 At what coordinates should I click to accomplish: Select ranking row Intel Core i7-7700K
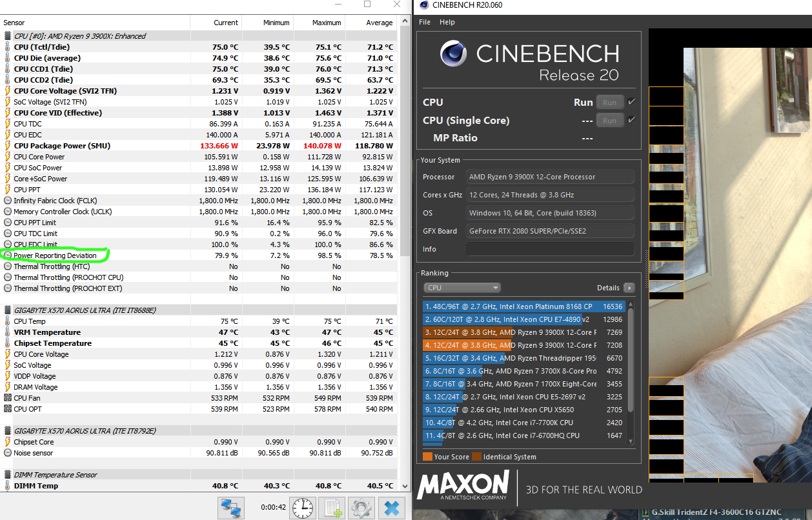point(523,423)
